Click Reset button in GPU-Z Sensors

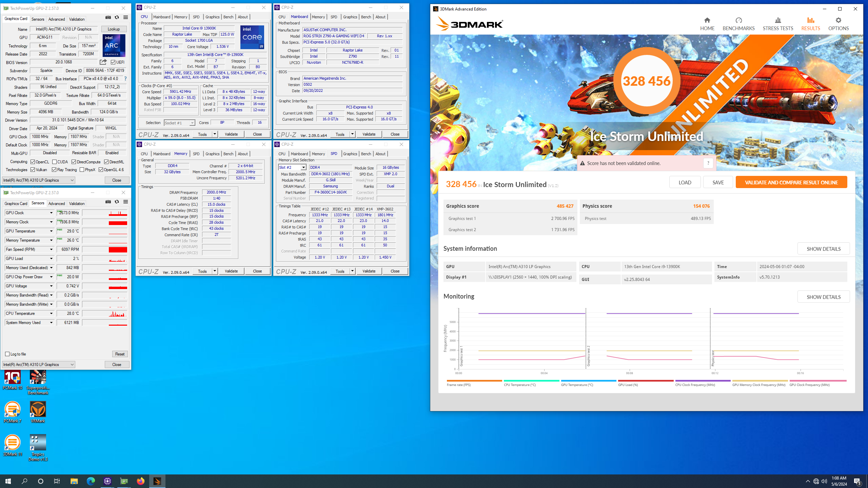pos(120,354)
